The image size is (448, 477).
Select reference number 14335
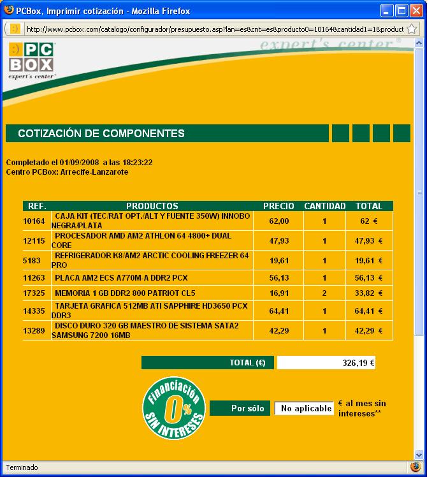point(34,311)
